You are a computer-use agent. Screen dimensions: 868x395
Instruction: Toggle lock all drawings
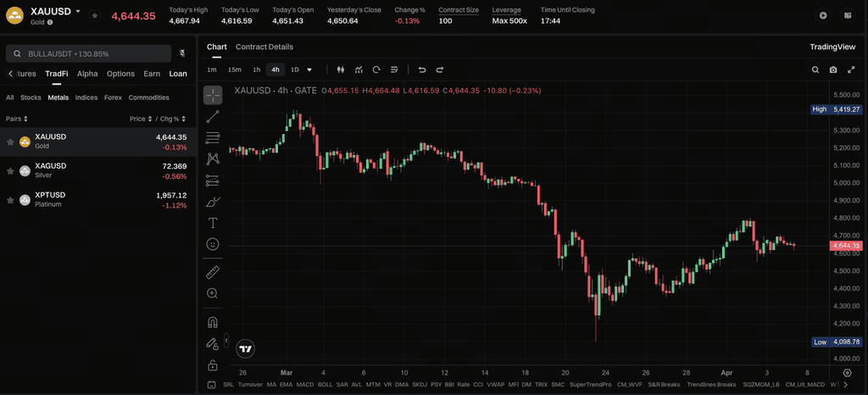click(213, 365)
